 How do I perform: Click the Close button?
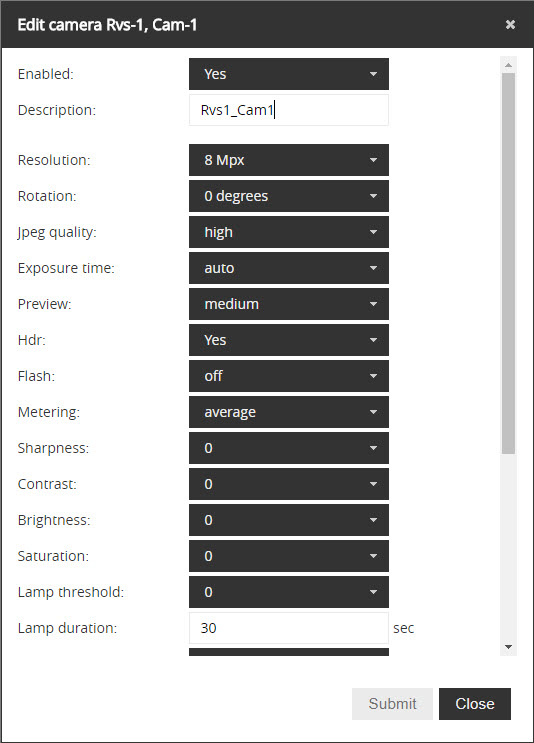(x=475, y=704)
